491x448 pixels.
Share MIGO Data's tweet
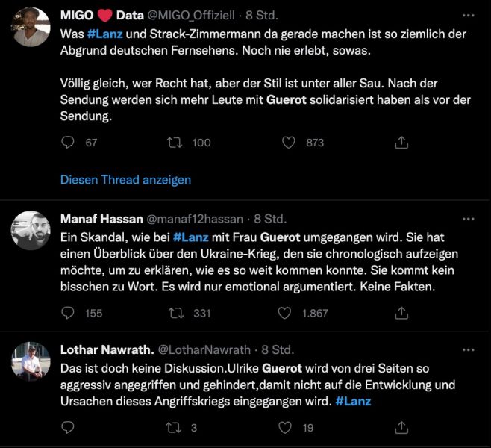[x=401, y=143]
